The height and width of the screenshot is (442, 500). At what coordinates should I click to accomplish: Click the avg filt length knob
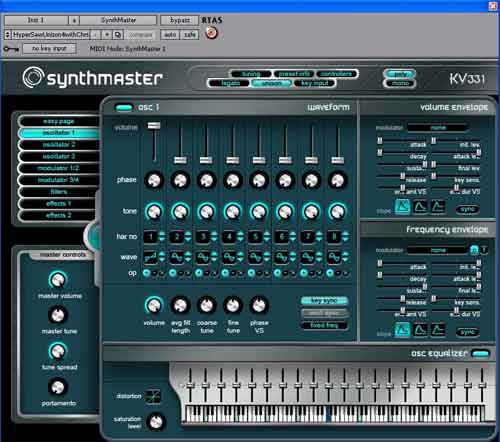[180, 305]
